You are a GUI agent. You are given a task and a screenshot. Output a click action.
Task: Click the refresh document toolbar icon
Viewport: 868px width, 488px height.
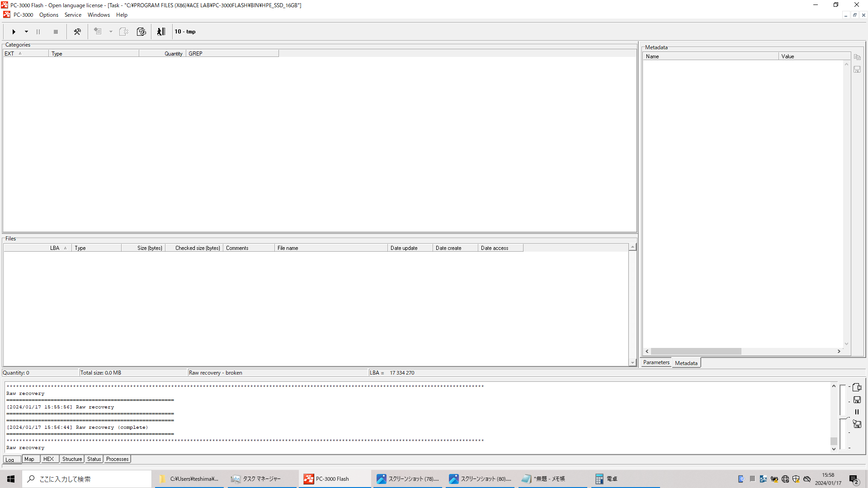coord(142,32)
